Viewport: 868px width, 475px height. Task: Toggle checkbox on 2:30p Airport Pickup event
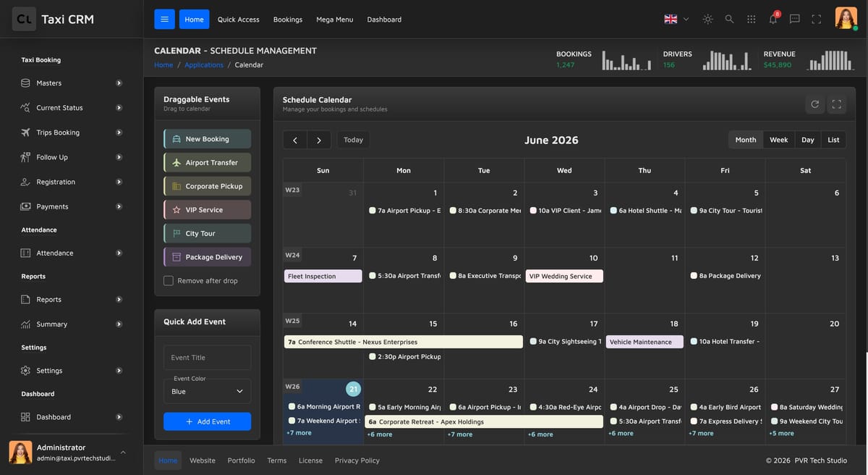coord(372,356)
